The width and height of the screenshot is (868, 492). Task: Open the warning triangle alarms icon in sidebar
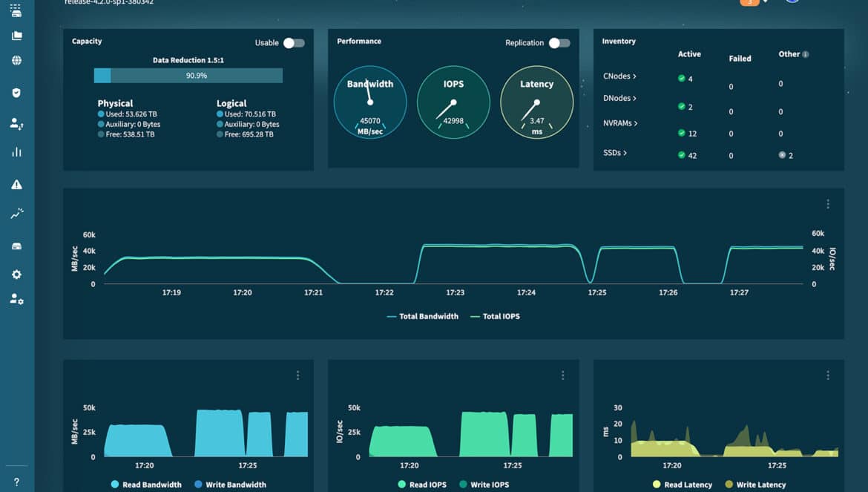[x=16, y=184]
